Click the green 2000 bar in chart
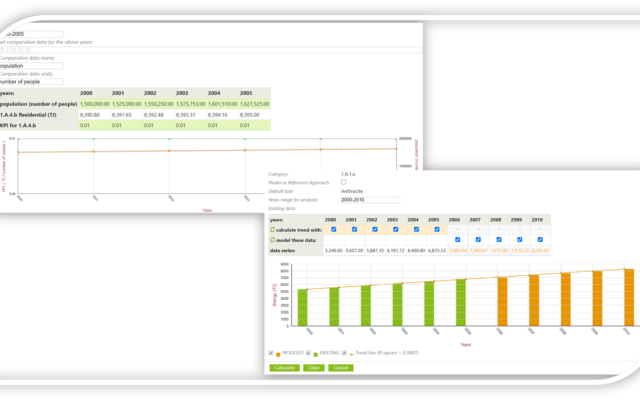Image resolution: width=640 pixels, height=400 pixels. click(x=302, y=308)
